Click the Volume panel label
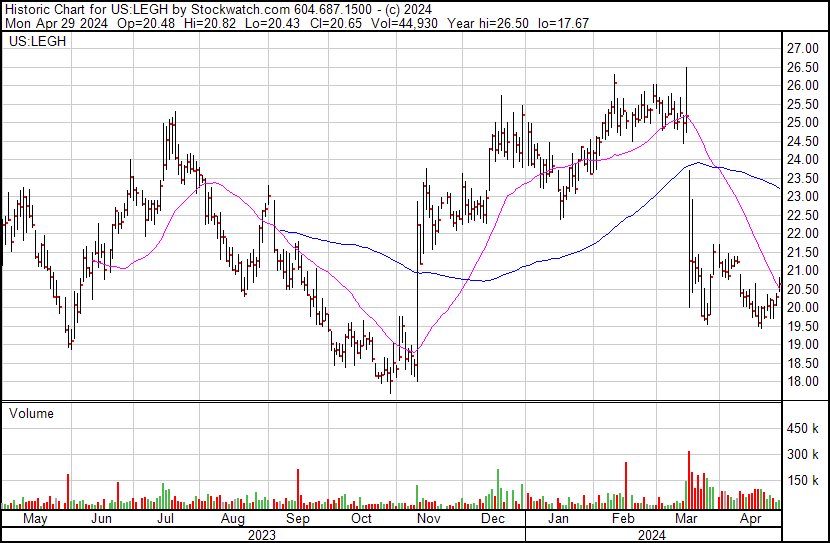This screenshot has width=830, height=543. click(x=31, y=413)
